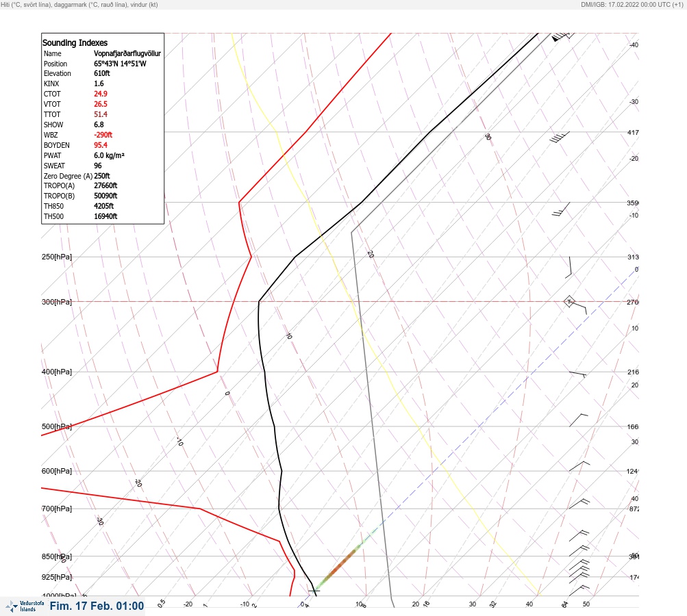
Task: Click the 850[hPa] pressure label
Action: click(x=57, y=557)
